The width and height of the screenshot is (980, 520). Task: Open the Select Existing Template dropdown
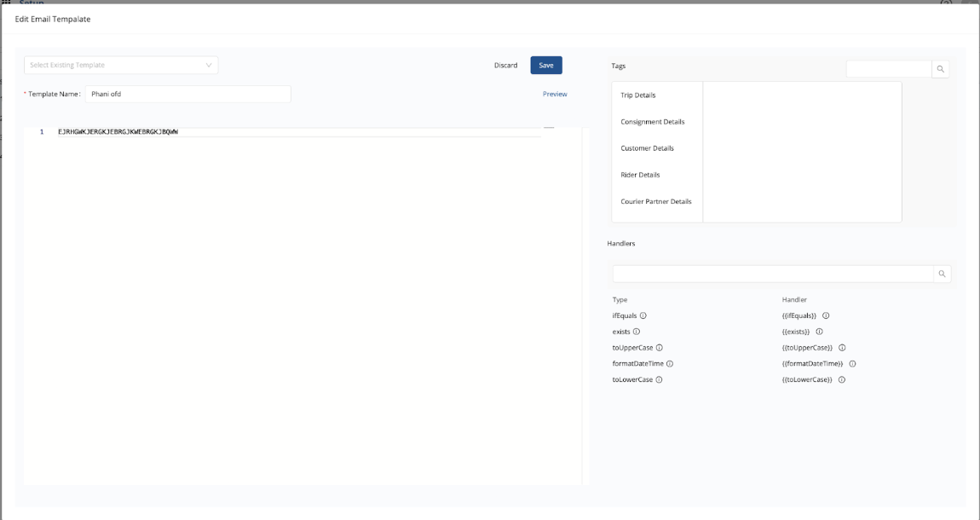point(121,66)
